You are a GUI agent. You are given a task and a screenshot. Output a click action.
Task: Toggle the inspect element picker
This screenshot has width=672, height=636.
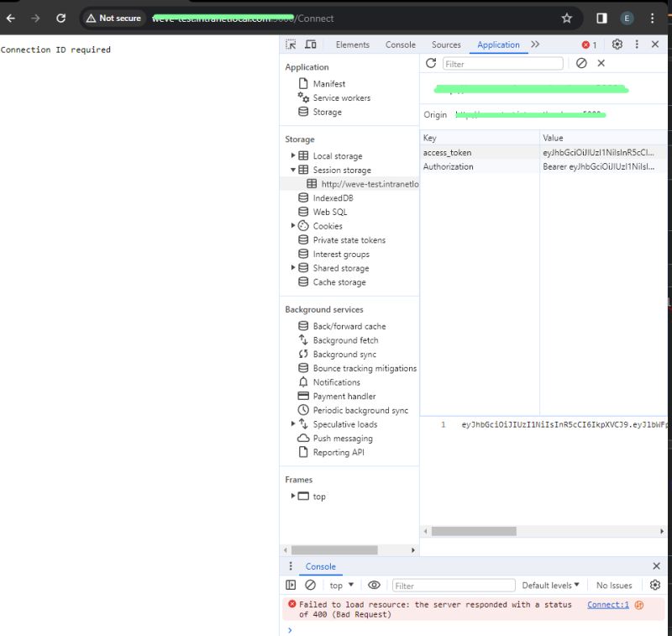291,45
